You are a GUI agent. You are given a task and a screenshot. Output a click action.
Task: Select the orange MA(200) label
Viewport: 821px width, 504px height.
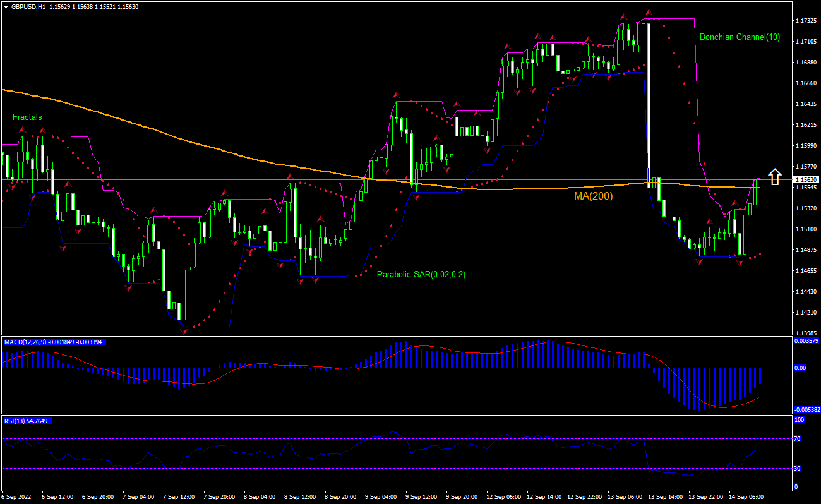(x=593, y=196)
